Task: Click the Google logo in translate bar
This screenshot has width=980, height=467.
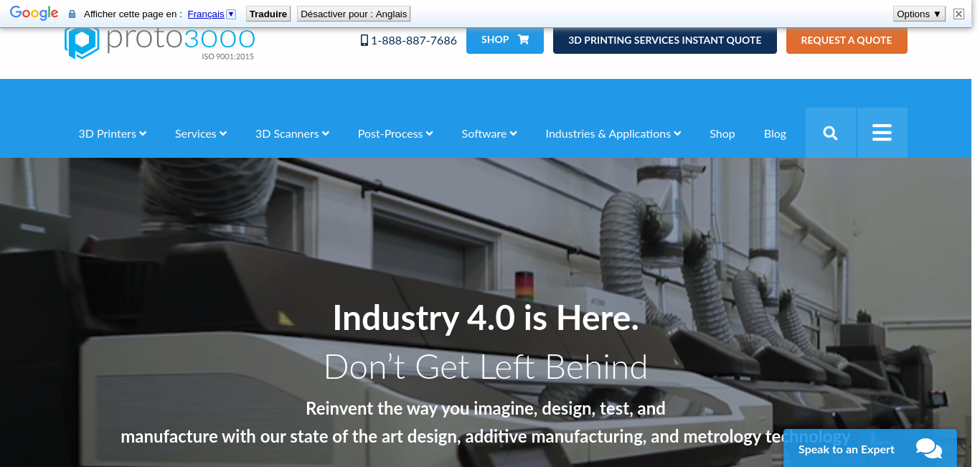Action: (x=34, y=14)
